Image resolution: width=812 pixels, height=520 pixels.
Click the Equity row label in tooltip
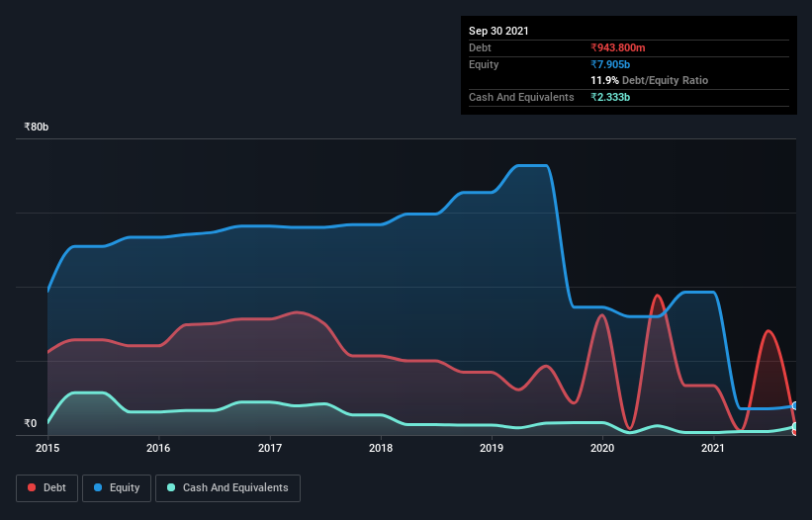(484, 64)
